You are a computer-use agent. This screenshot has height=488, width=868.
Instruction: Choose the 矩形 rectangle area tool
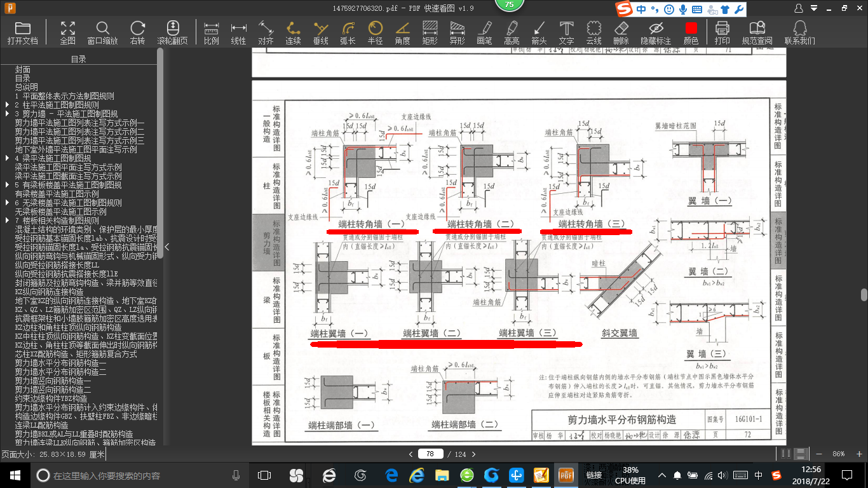(430, 32)
